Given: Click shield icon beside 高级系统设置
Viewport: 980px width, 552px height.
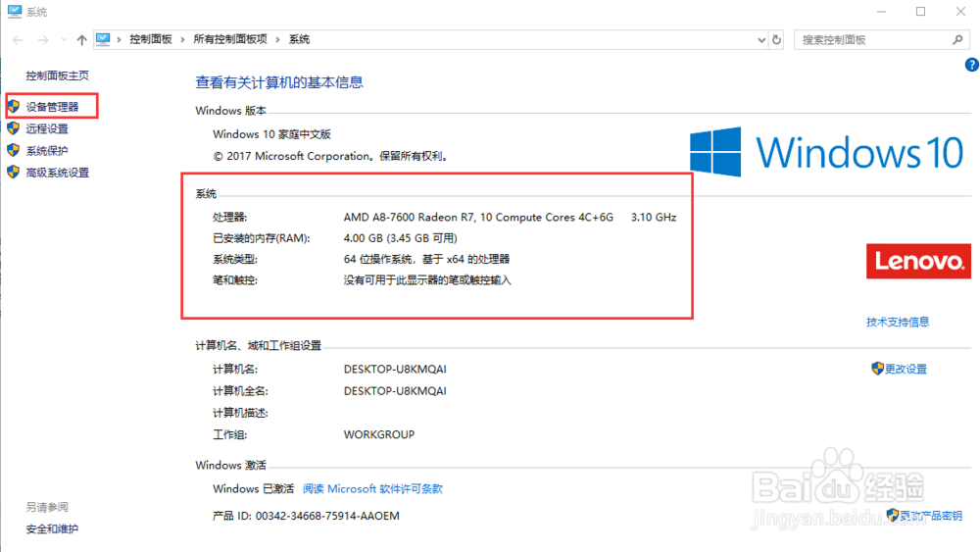Looking at the screenshot, I should point(14,172).
